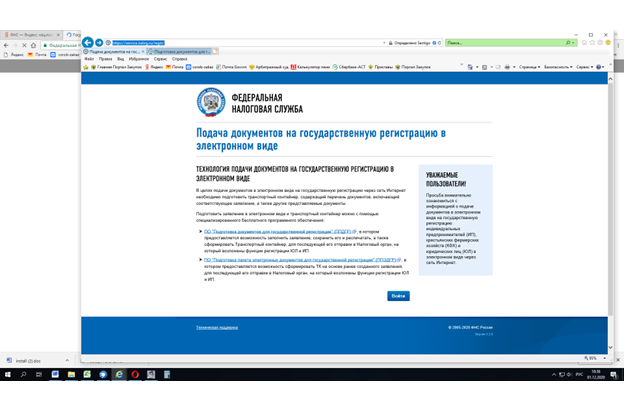
Task: Stop page loading in background Chrome window
Action: point(24,45)
